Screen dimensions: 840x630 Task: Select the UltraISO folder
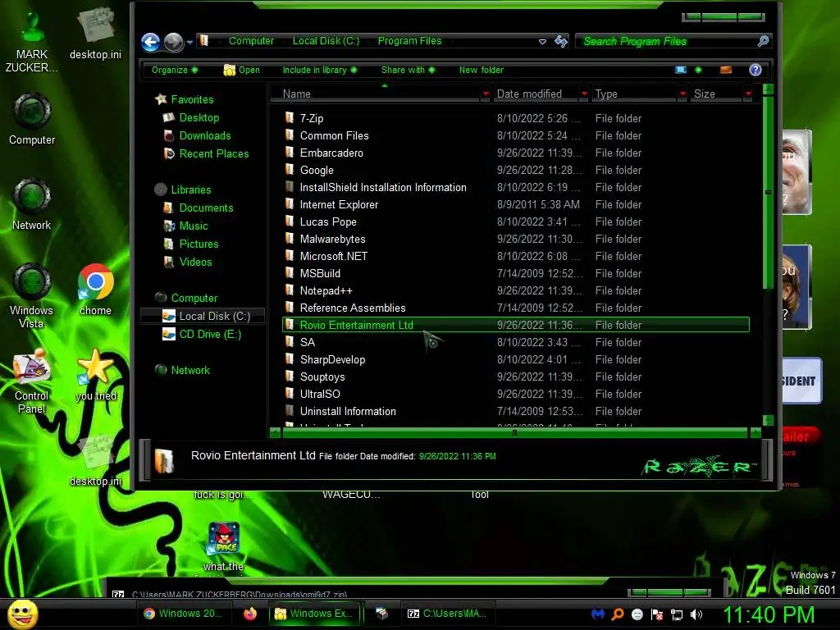515,395
